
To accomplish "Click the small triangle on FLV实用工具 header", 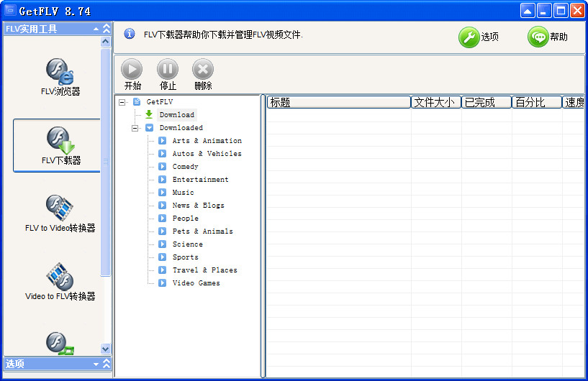I will 96,29.
